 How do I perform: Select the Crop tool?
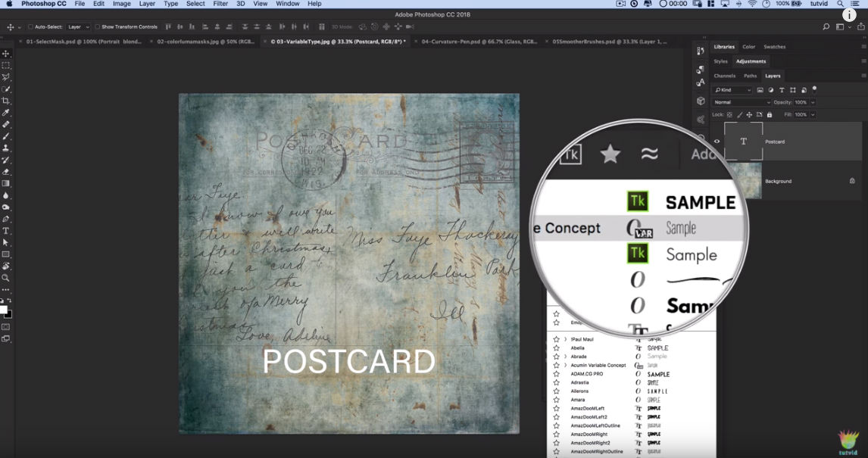coord(5,101)
